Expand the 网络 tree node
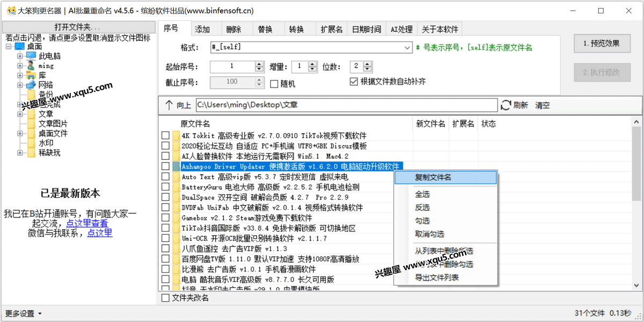Screen dimensions: 644x322 (x=20, y=85)
